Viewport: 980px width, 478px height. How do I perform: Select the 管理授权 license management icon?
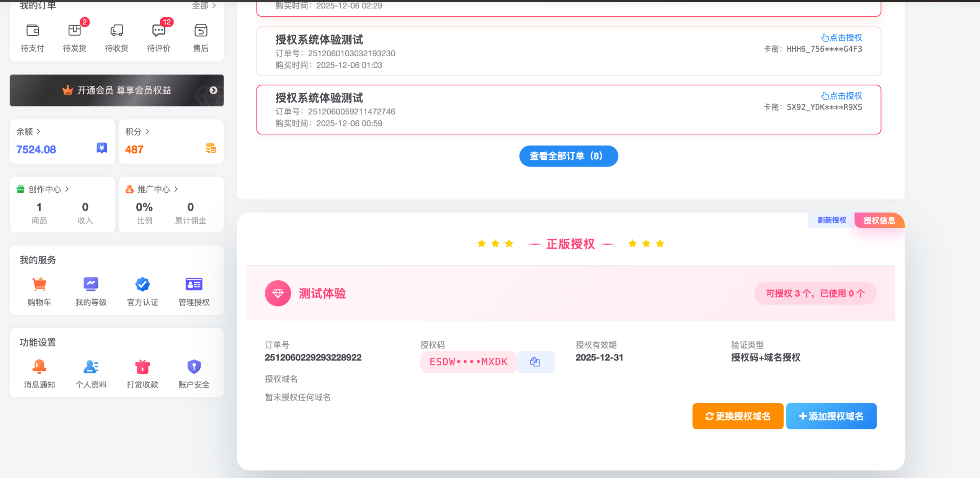click(x=194, y=284)
